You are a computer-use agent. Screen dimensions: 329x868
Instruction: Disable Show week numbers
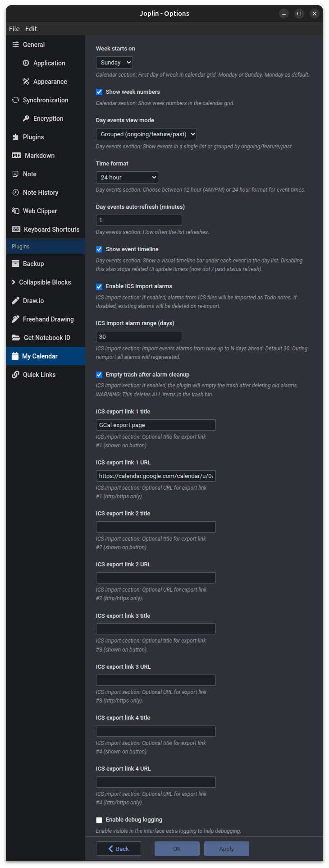click(99, 92)
